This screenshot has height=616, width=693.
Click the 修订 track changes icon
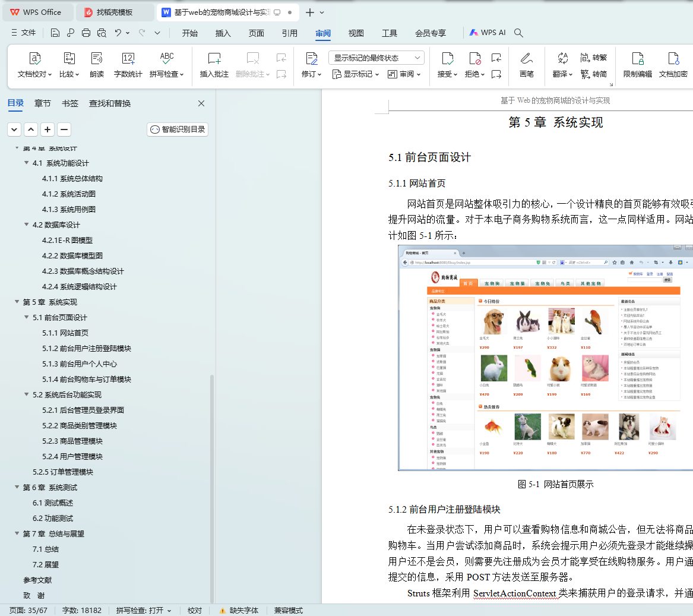[x=312, y=58]
